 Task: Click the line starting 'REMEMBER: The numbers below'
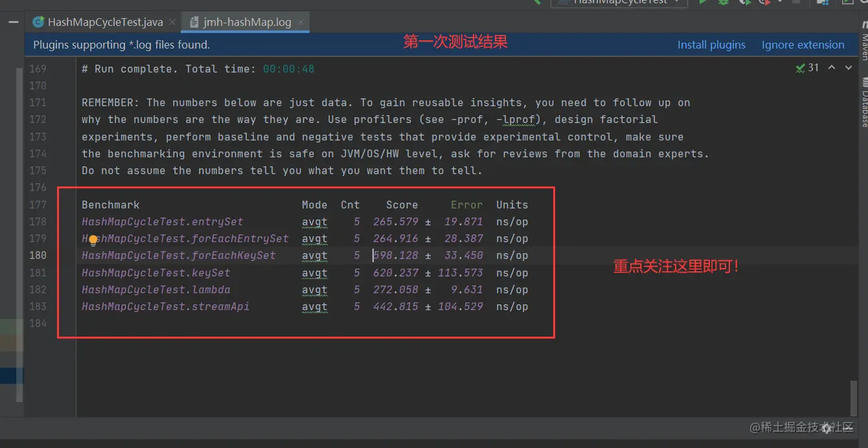click(386, 102)
